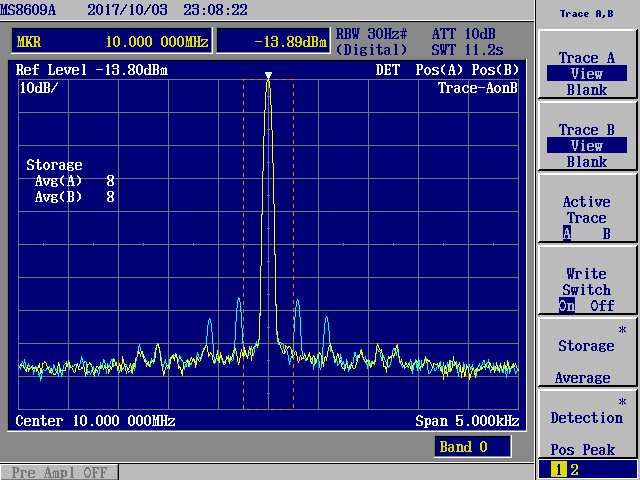Click the MS8609A model label
Screen dimensions: 640x480
coord(28,10)
